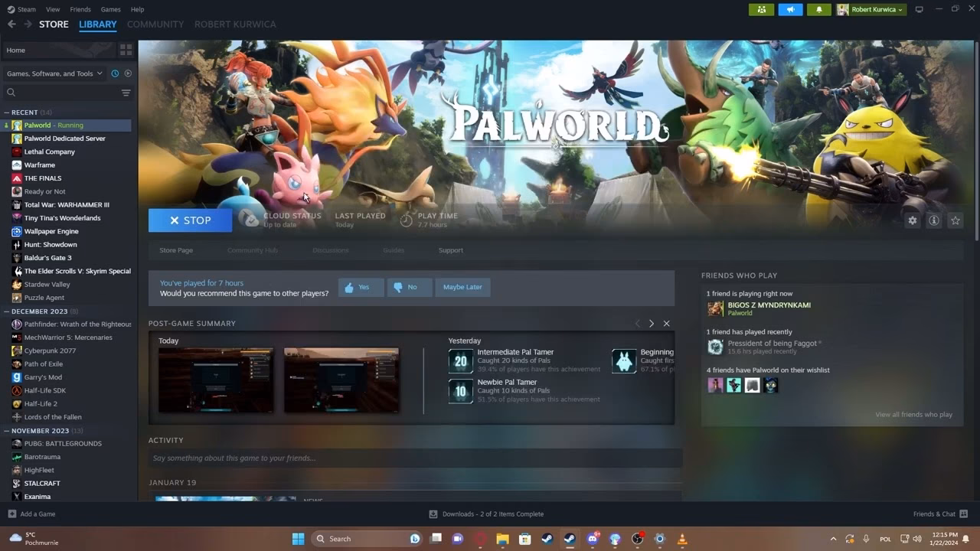Add Palworld to favorites with star icon
This screenshot has height=551, width=980.
tap(955, 220)
